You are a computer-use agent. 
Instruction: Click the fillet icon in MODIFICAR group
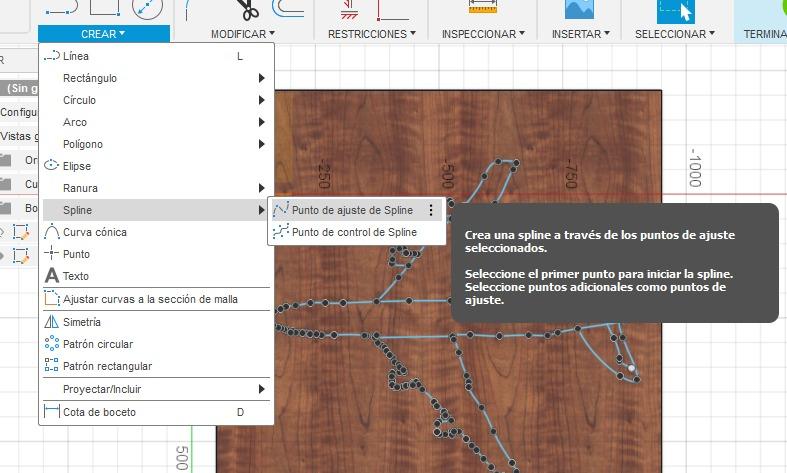tap(188, 9)
